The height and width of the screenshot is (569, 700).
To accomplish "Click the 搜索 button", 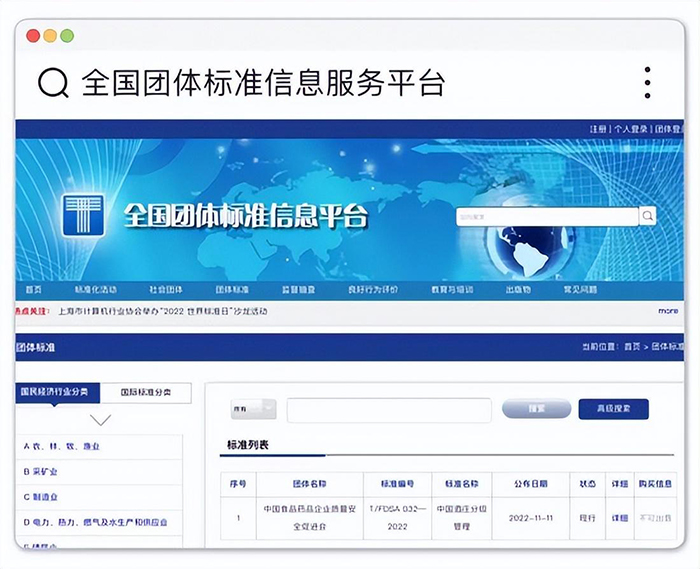I will (x=536, y=409).
